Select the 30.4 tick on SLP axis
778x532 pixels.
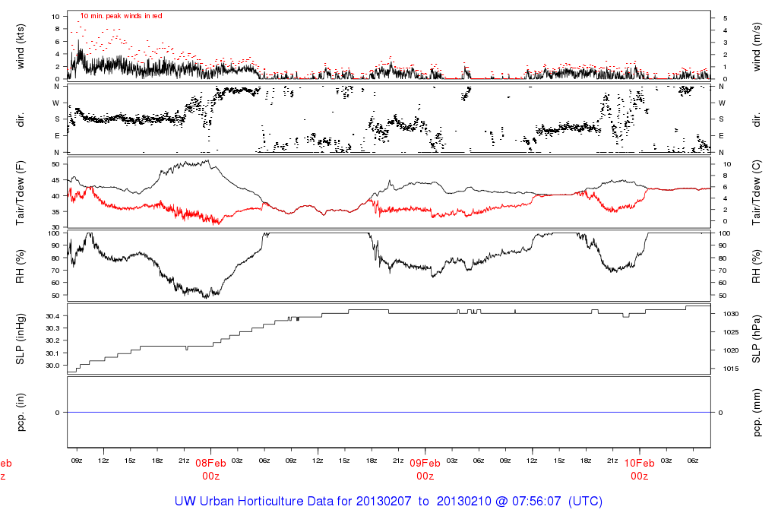[x=53, y=316]
